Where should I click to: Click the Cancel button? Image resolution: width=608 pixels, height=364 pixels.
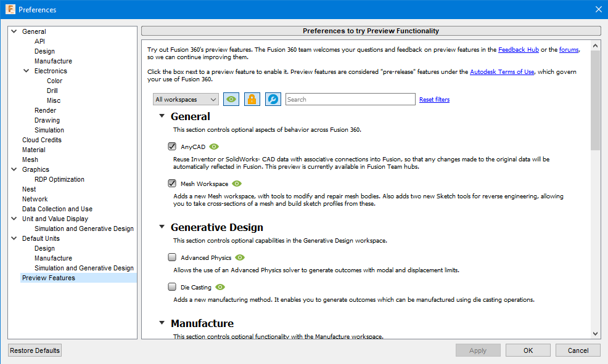point(578,350)
